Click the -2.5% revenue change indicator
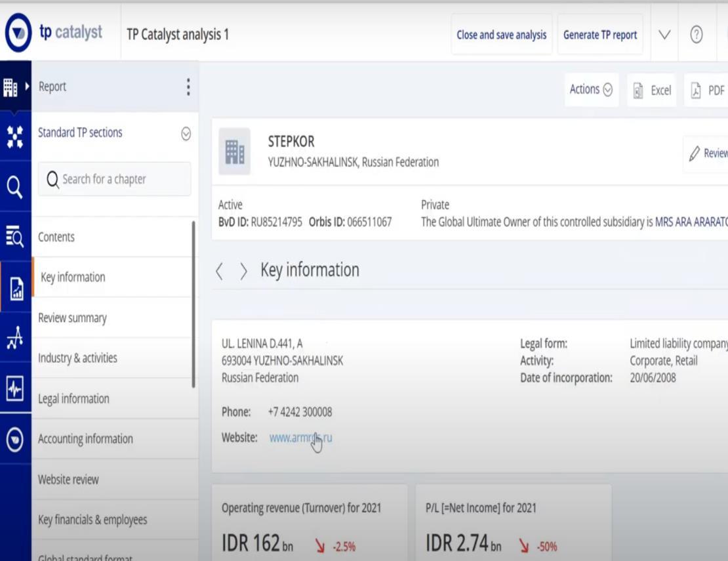 (x=335, y=546)
